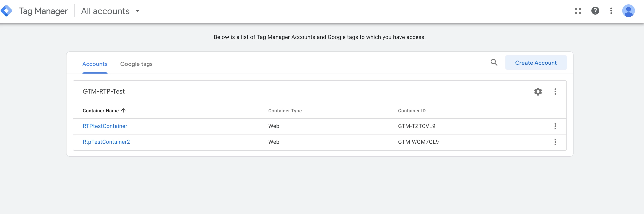Open RTPtestContainer row options menu
This screenshot has height=214, width=644.
pos(555,126)
